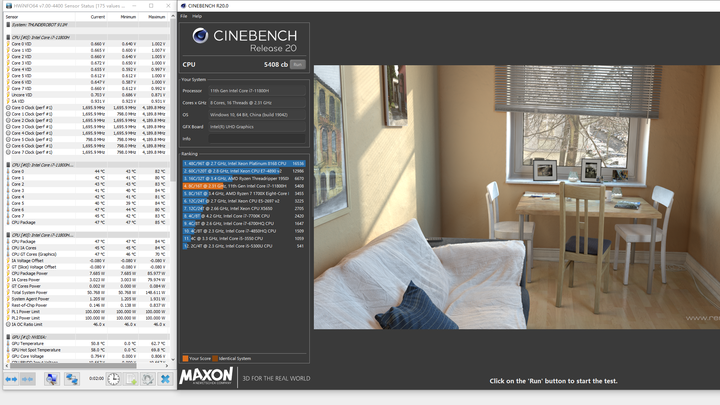Viewport: 720px width, 405px height.
Task: Open the sensor search magnifier icon in HWiNFO
Action: (x=51, y=379)
